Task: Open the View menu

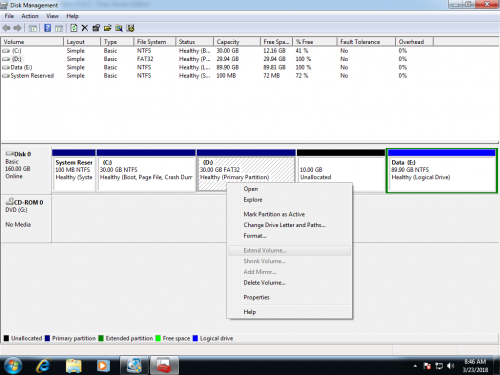Action: click(52, 16)
